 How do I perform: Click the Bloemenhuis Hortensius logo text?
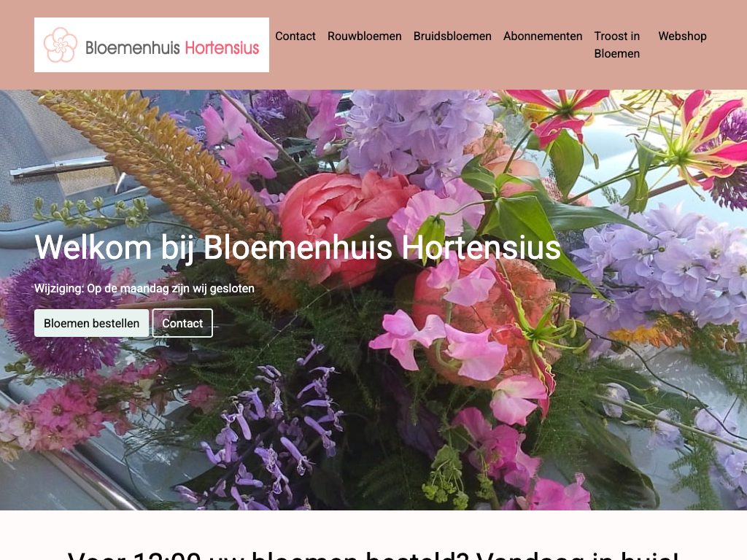click(x=172, y=47)
